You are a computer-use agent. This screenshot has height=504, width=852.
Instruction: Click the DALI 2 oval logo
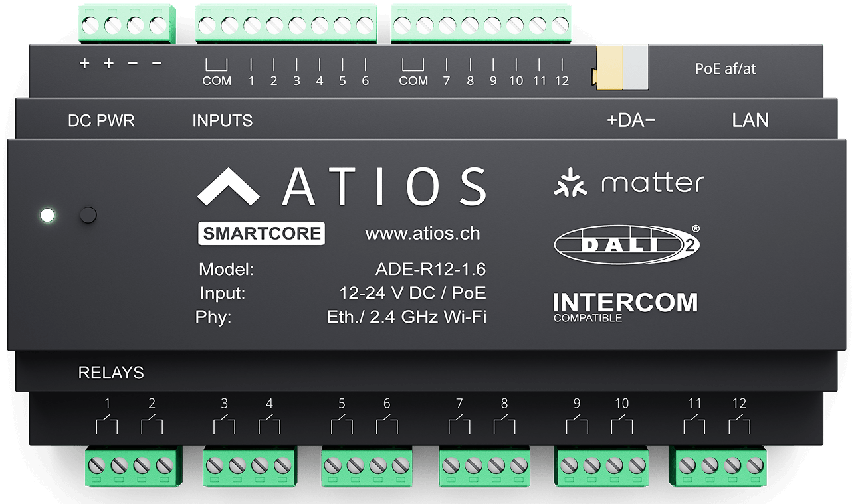click(x=626, y=242)
